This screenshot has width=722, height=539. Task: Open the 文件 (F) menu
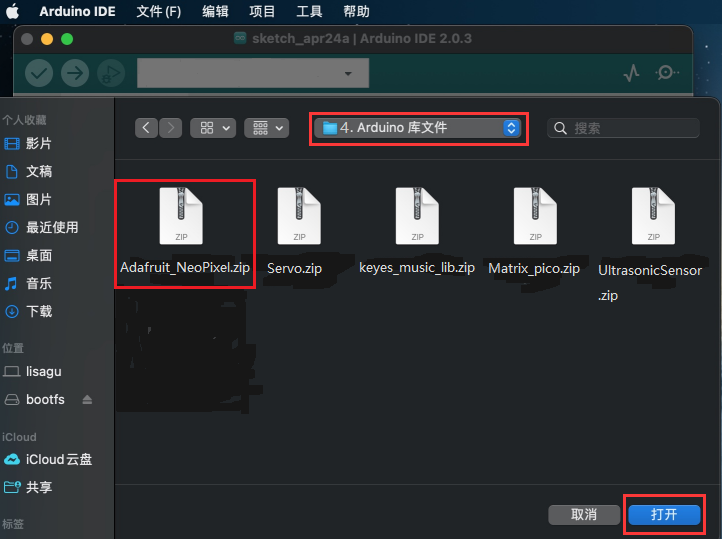158,11
